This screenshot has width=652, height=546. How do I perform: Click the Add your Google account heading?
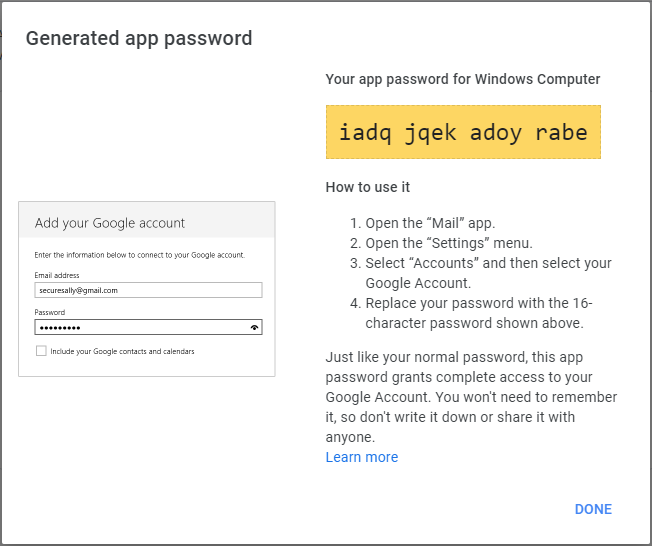pyautogui.click(x=110, y=223)
